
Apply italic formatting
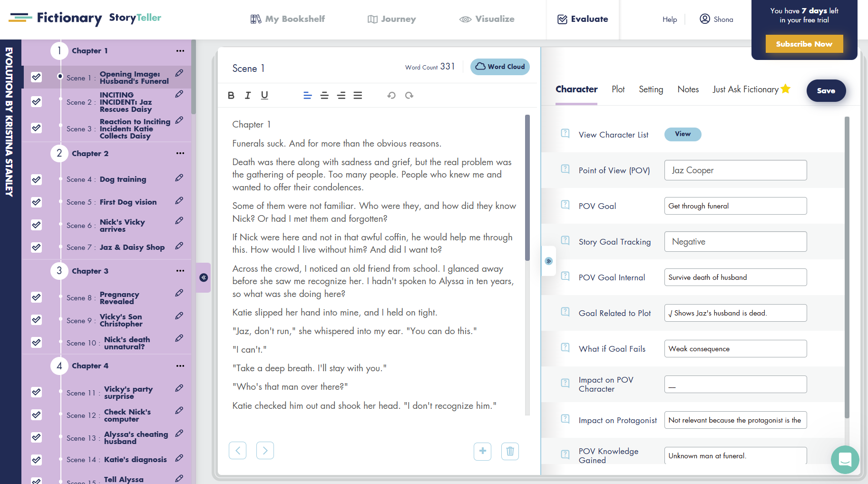[x=248, y=95]
